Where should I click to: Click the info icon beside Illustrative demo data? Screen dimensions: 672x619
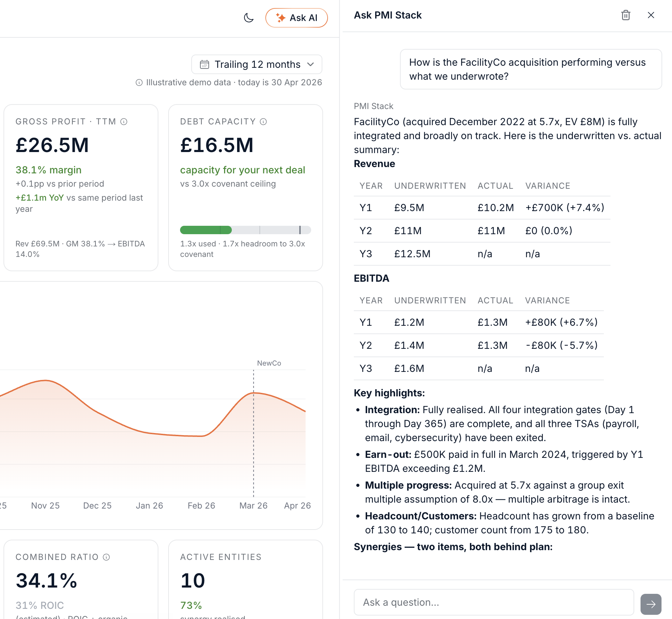[139, 82]
